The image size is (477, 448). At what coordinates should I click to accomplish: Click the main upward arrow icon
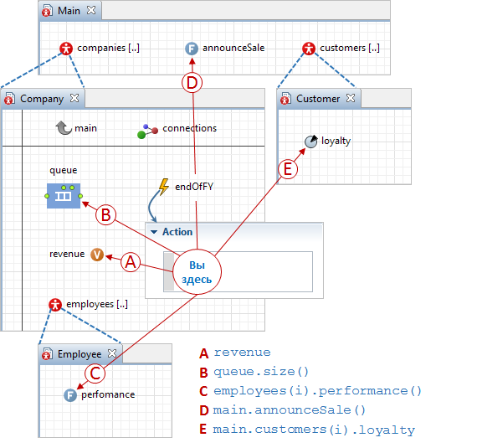[64, 128]
